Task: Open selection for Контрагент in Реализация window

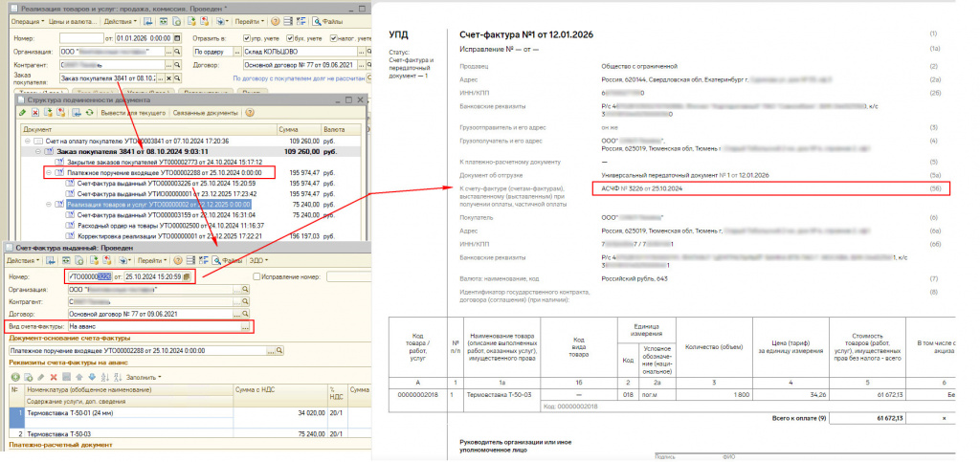Action: point(168,65)
